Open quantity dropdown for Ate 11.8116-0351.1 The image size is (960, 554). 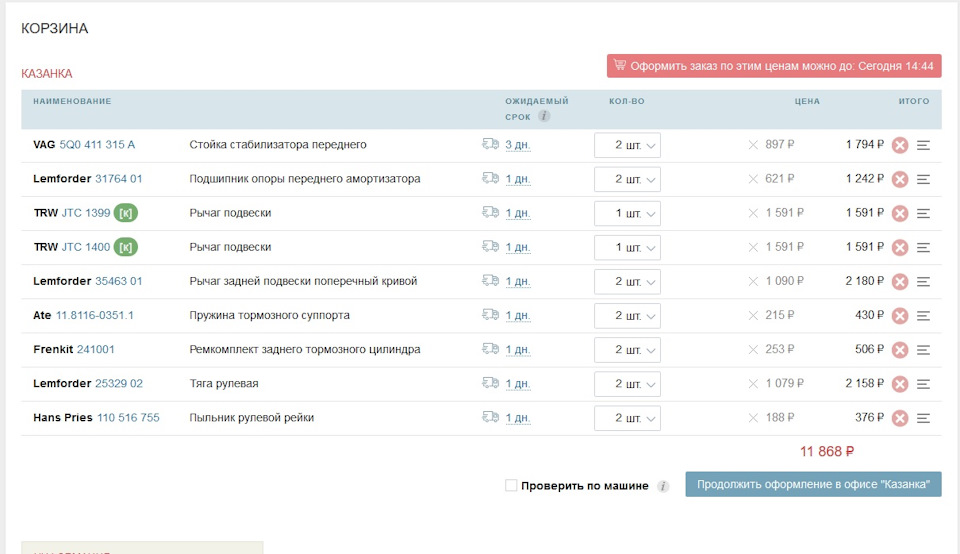(x=627, y=316)
